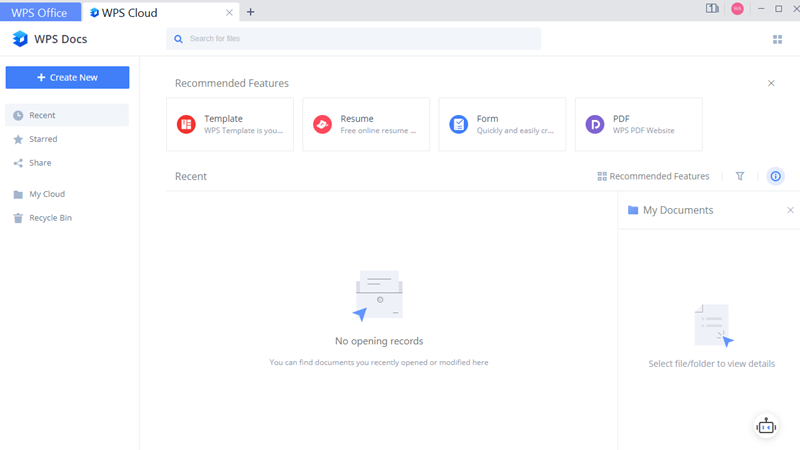Switch to the WPS Office tab
Screen dimensions: 800x450
[39, 13]
